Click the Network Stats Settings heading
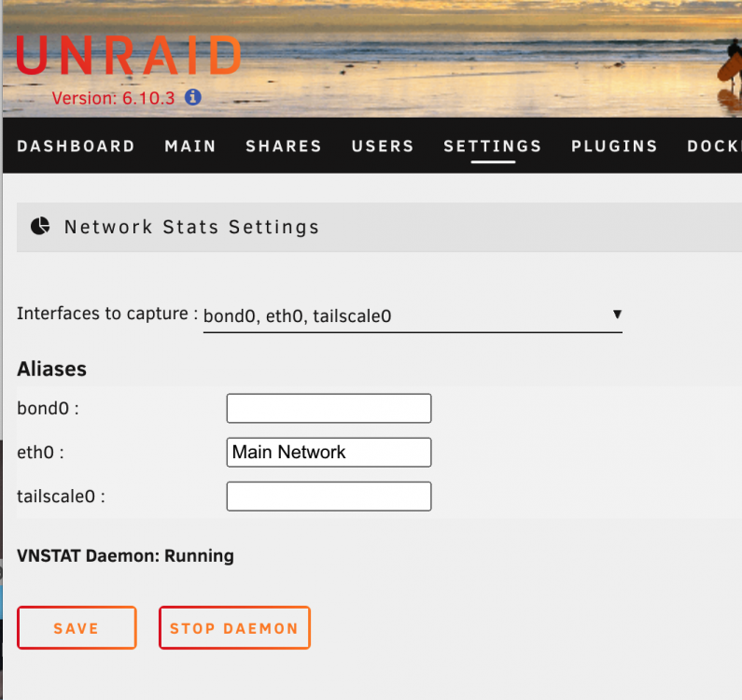The image size is (742, 700). 191,227
